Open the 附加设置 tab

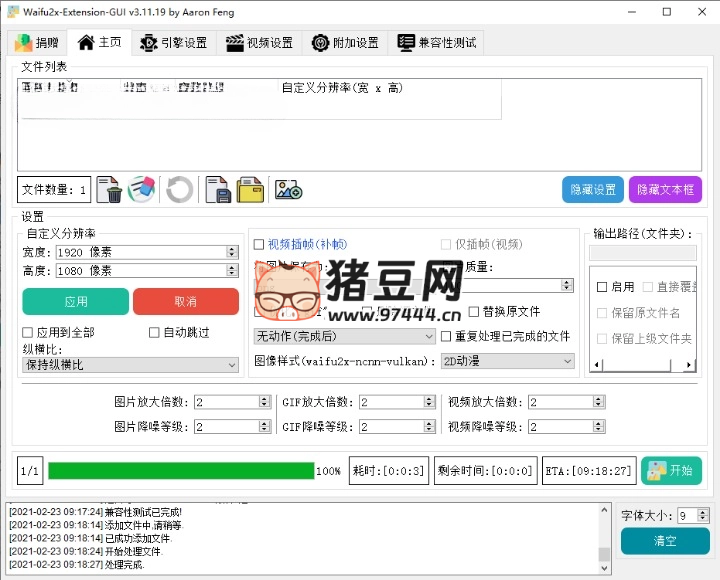(345, 43)
